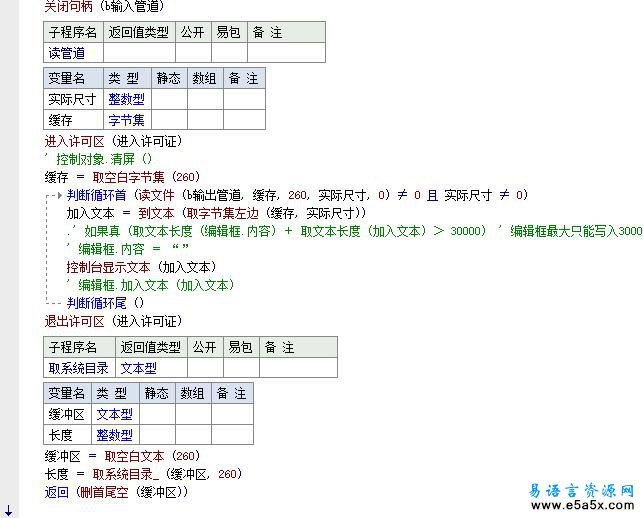Click the comment line 控制对象.清屏 ()
643x518 pixels.
click(98, 159)
